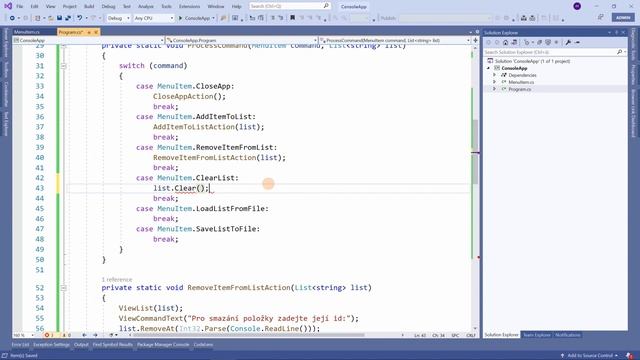Click the Bookmark toggle icon in toolbar

(292, 18)
